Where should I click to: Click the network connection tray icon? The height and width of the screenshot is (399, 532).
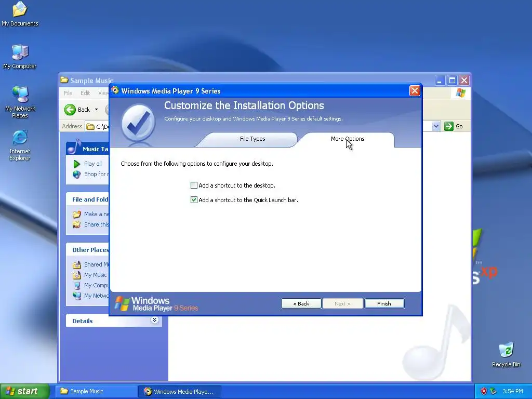click(x=494, y=391)
